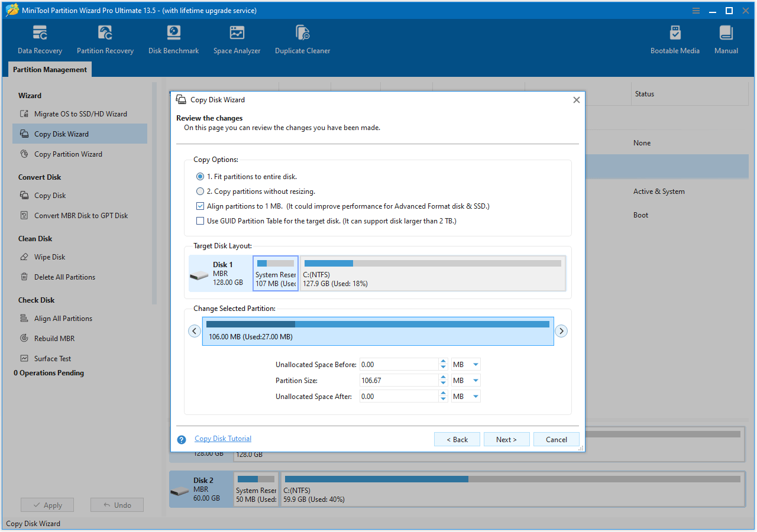Start the Duplicate Cleaner
Image resolution: width=757 pixels, height=532 pixels.
(x=302, y=38)
